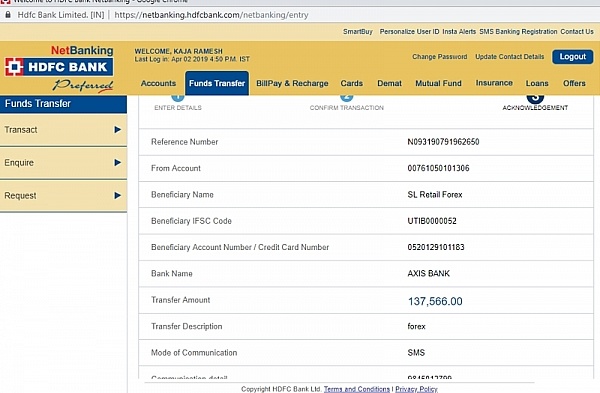Viewport: 600px width, 393px height.
Task: Open Change Password link
Action: [440, 57]
